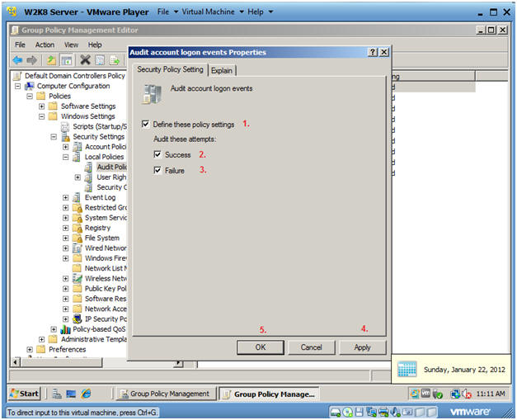The height and width of the screenshot is (420, 517).
Task: Click the Apply button
Action: coord(362,347)
